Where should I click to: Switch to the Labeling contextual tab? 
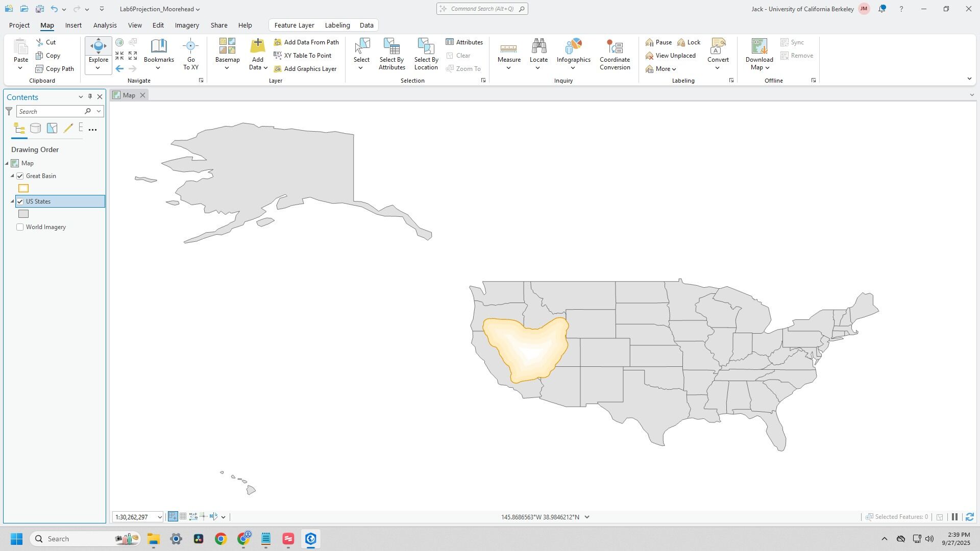(x=337, y=25)
